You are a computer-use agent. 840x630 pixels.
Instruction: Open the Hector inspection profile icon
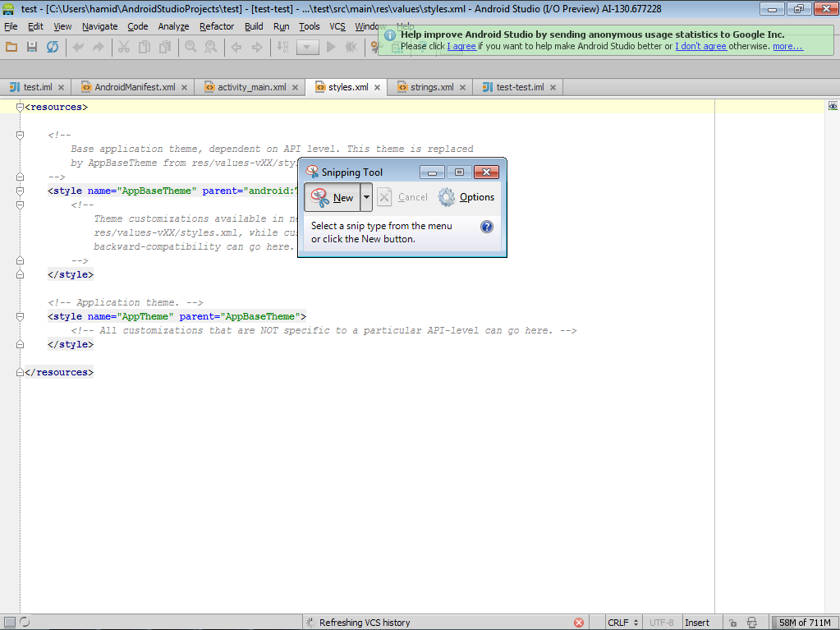click(x=749, y=623)
